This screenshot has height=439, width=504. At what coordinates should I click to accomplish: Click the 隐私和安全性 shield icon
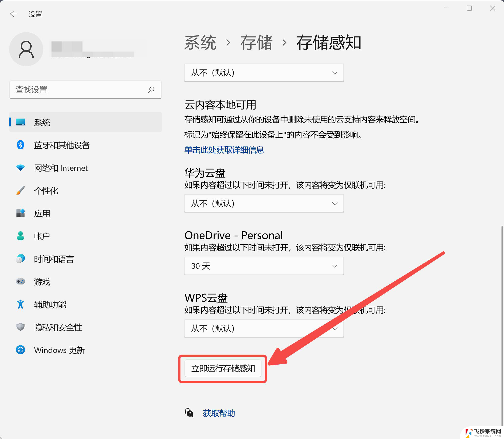20,327
